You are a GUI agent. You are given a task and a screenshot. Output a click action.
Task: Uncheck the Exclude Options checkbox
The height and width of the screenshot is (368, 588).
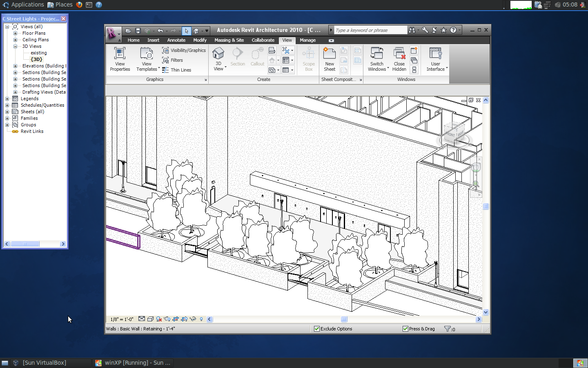coord(316,329)
